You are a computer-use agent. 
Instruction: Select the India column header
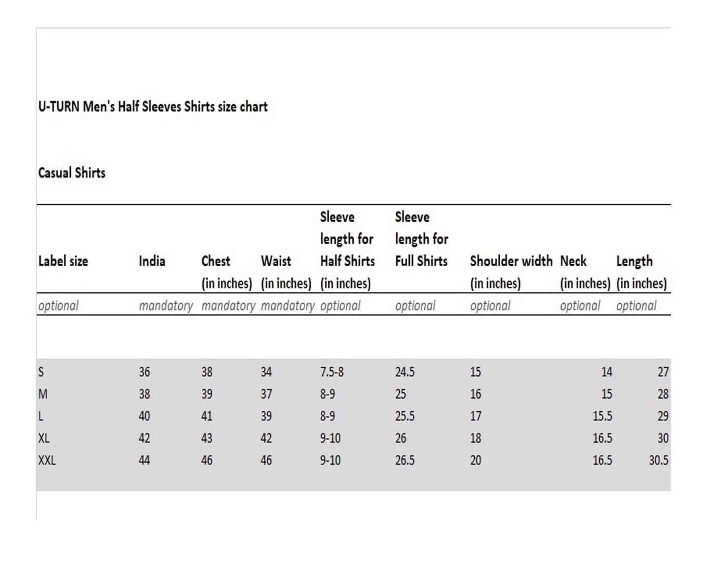click(x=152, y=261)
